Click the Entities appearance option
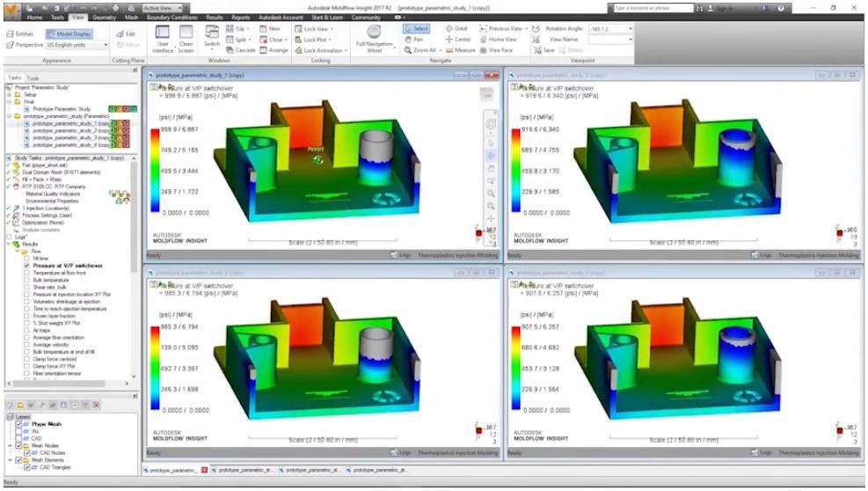The image size is (868, 491). [20, 33]
